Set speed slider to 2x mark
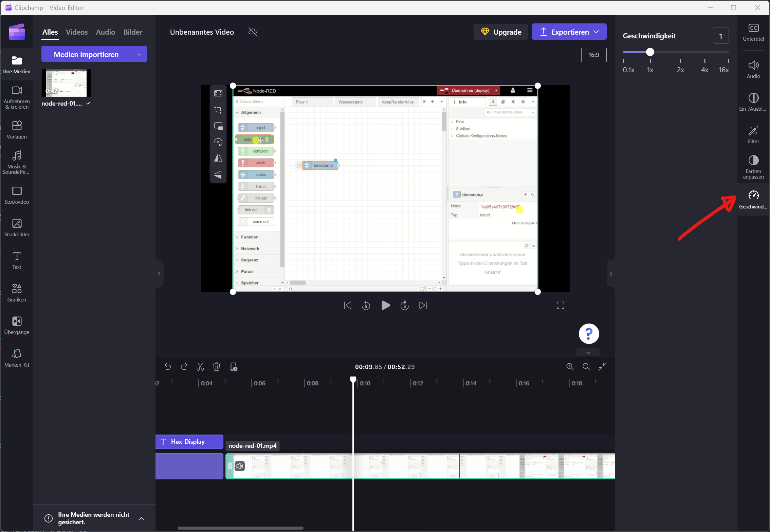The image size is (770, 532). click(680, 52)
